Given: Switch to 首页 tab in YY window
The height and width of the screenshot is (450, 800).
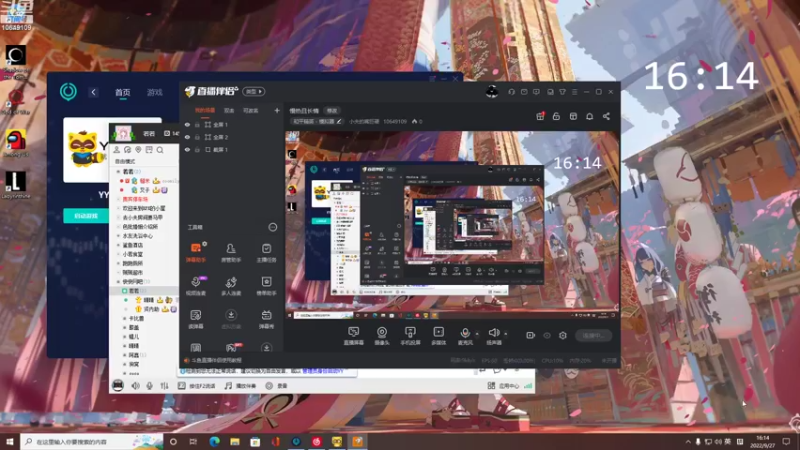Looking at the screenshot, I should 122,92.
